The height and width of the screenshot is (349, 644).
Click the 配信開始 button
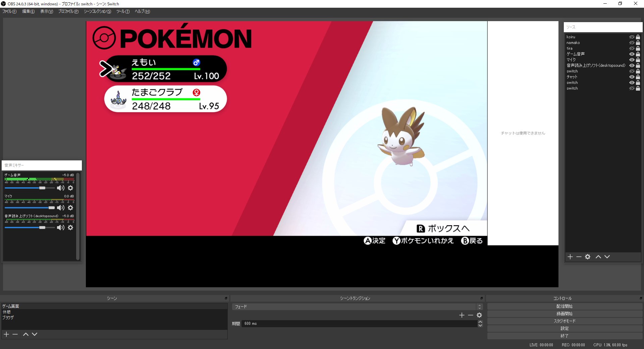click(x=565, y=306)
